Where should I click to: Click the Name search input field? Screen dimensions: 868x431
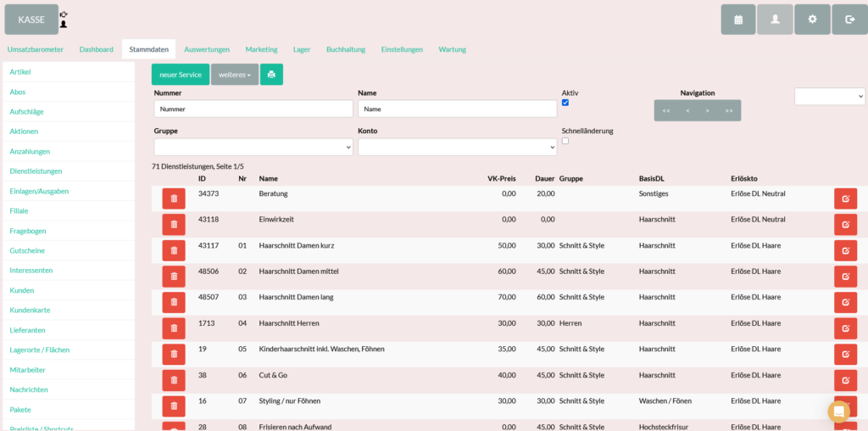pos(457,109)
